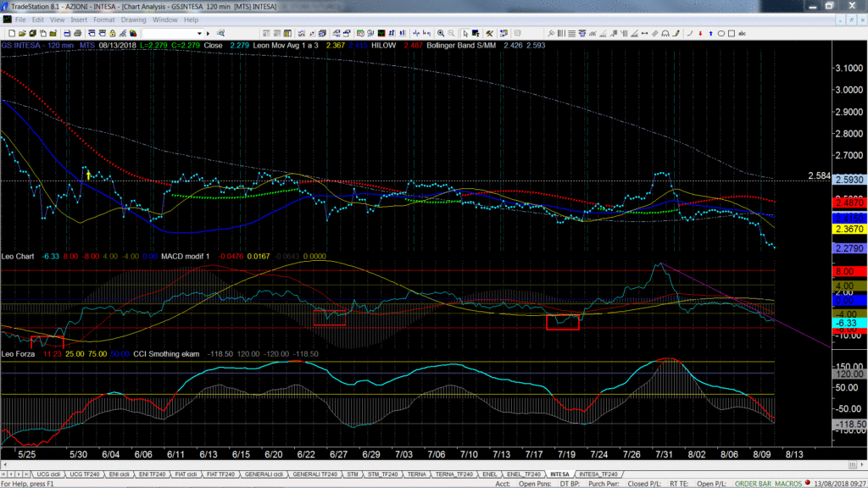Select the abc text drawing tool
This screenshot has width=868, height=488.
coord(742,33)
